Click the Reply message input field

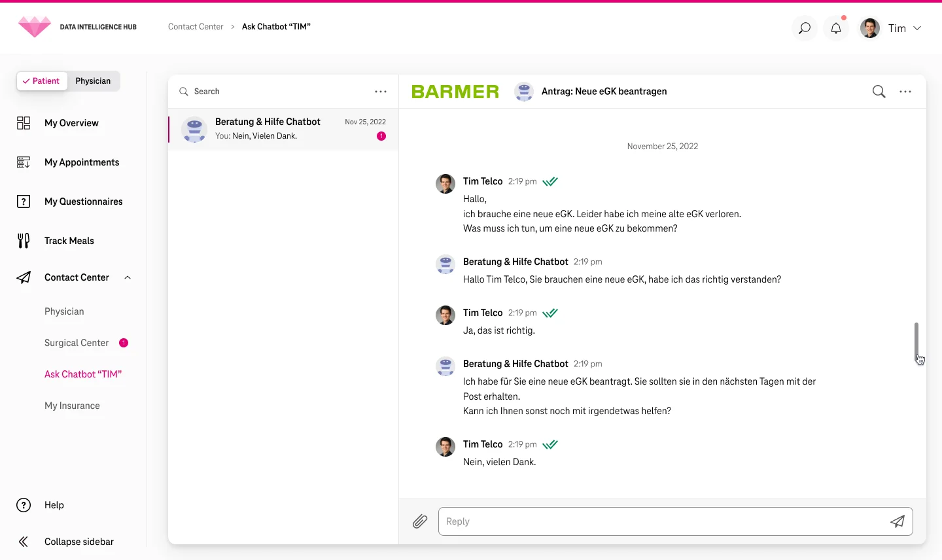[x=661, y=521]
